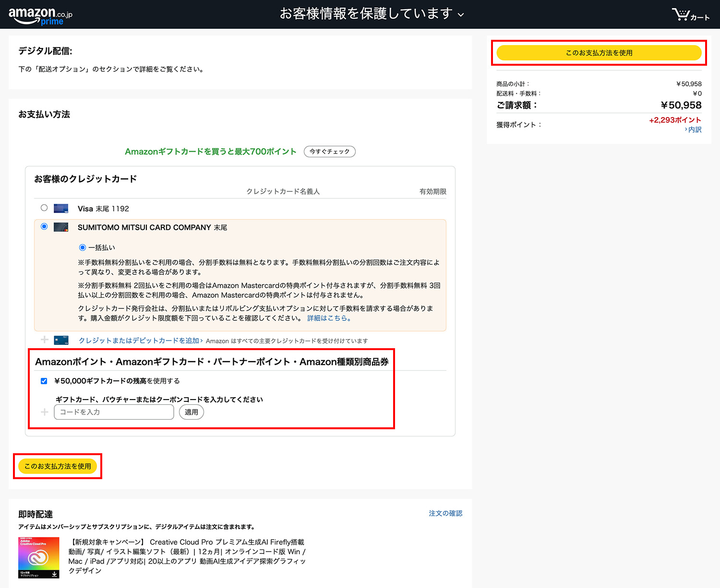This screenshot has width=720, height=588.
Task: Click the 注文の確認 link
Action: 445,513
